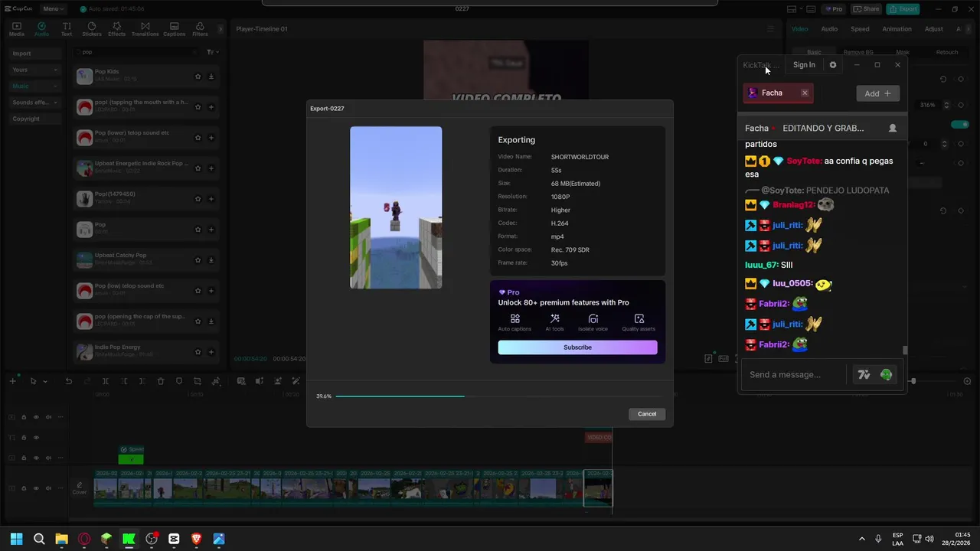Add Pop (lower) telop sound to timeline
The image size is (980, 551).
(211, 138)
